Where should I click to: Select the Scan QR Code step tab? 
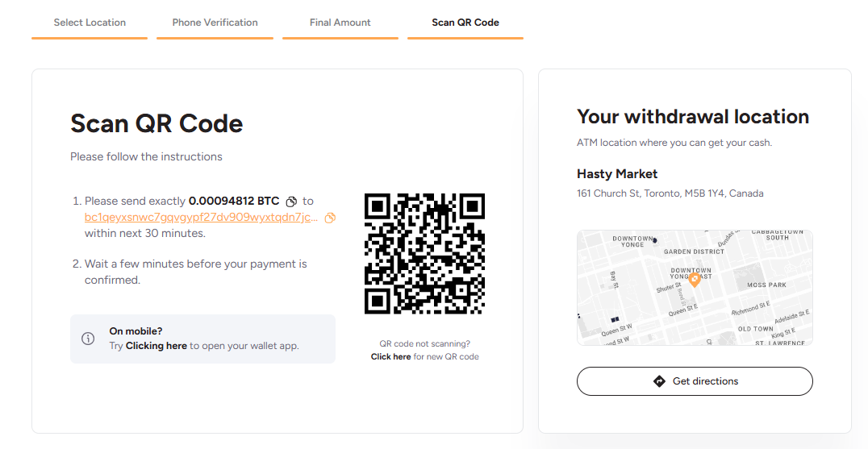click(x=465, y=23)
